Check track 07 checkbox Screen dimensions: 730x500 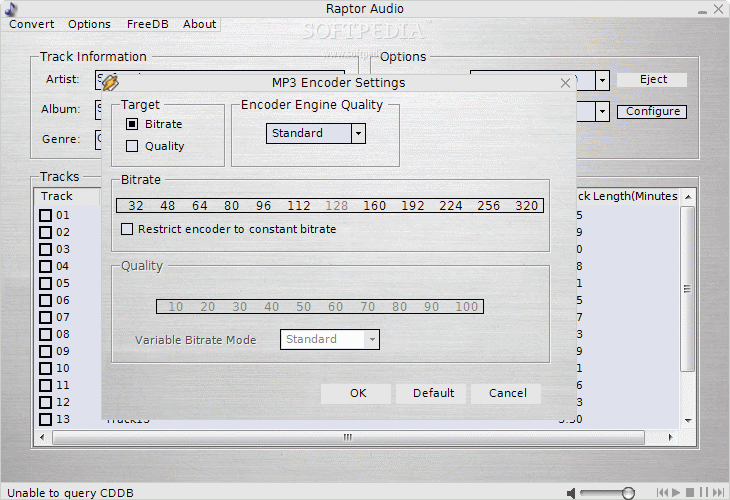tap(45, 317)
